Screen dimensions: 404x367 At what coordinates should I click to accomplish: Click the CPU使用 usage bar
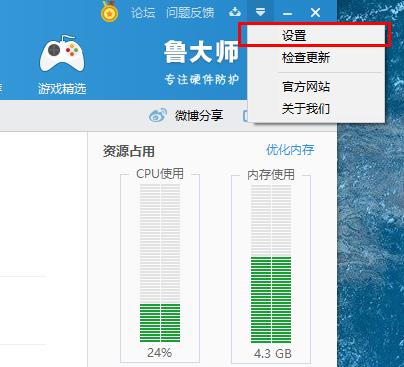(160, 263)
